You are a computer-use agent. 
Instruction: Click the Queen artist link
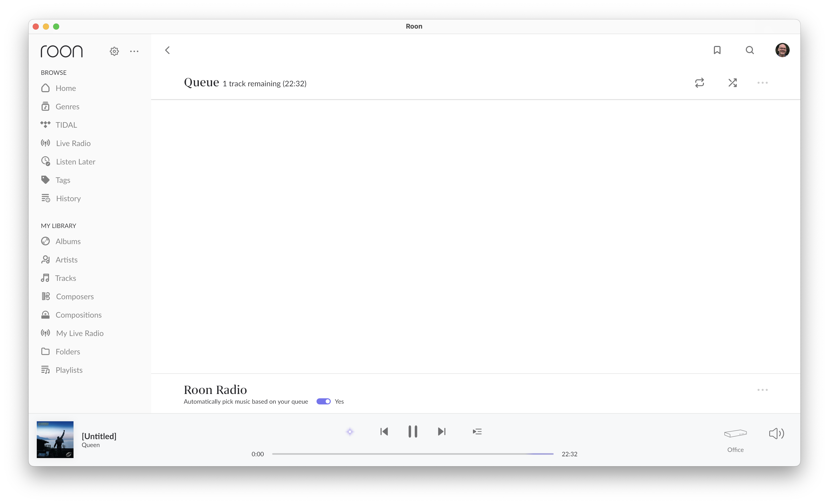(91, 445)
